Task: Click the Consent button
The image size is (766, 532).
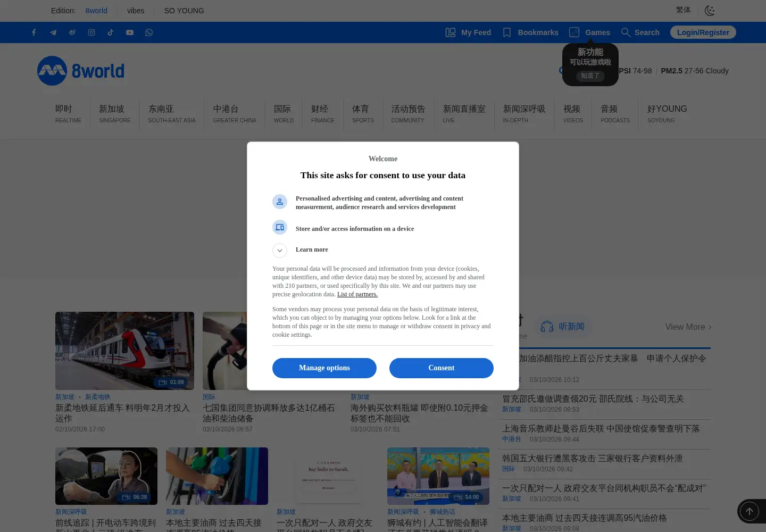Action: coord(442,368)
